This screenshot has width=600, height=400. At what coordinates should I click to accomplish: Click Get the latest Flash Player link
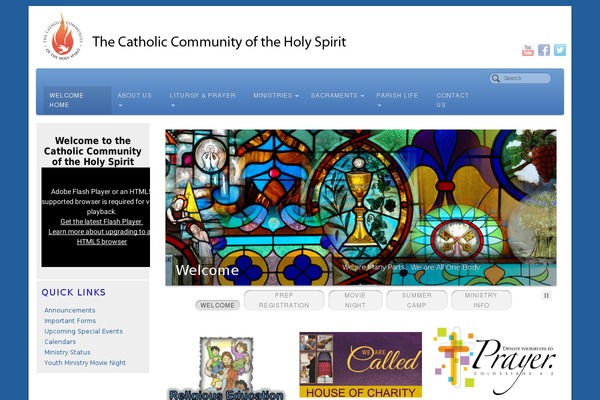click(101, 222)
